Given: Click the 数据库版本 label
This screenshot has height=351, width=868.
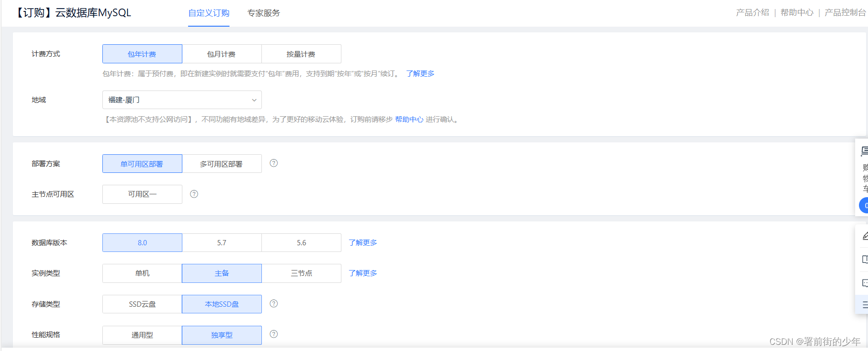Looking at the screenshot, I should click(50, 242).
